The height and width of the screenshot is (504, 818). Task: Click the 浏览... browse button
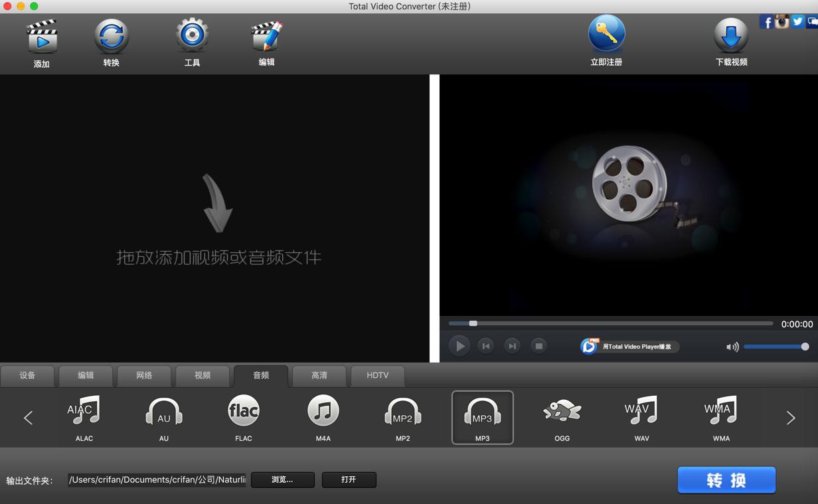tap(283, 479)
